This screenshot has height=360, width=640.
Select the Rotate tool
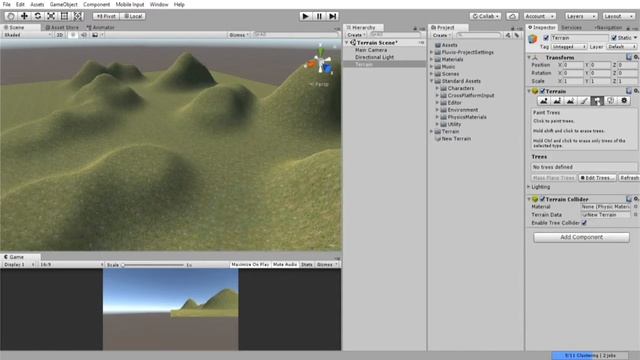[x=38, y=16]
